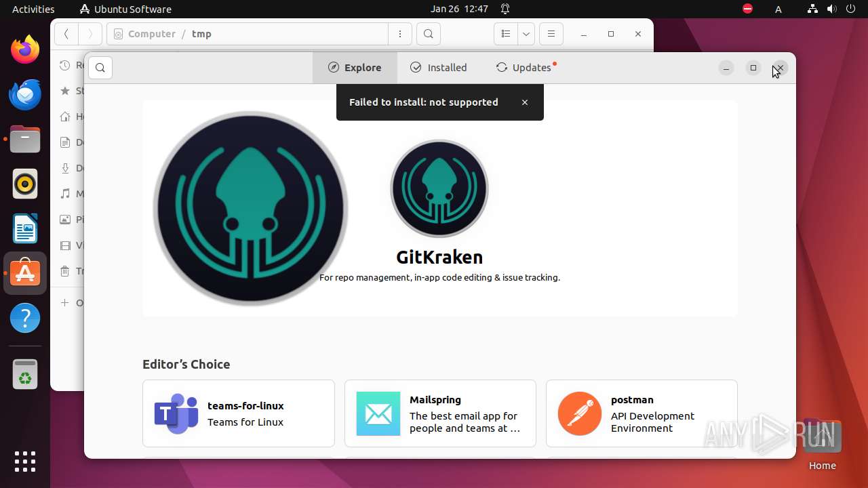Screen dimensions: 868x488
Task: Click the 'tmp' path segment in Files
Action: pyautogui.click(x=201, y=34)
